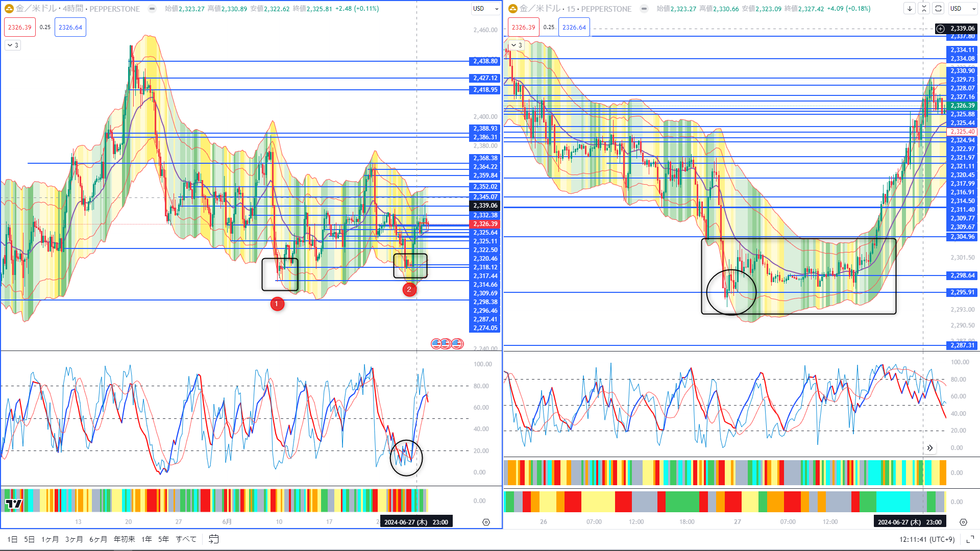Click the down arrow button on right chart
This screenshot has width=980, height=551.
(x=910, y=9)
